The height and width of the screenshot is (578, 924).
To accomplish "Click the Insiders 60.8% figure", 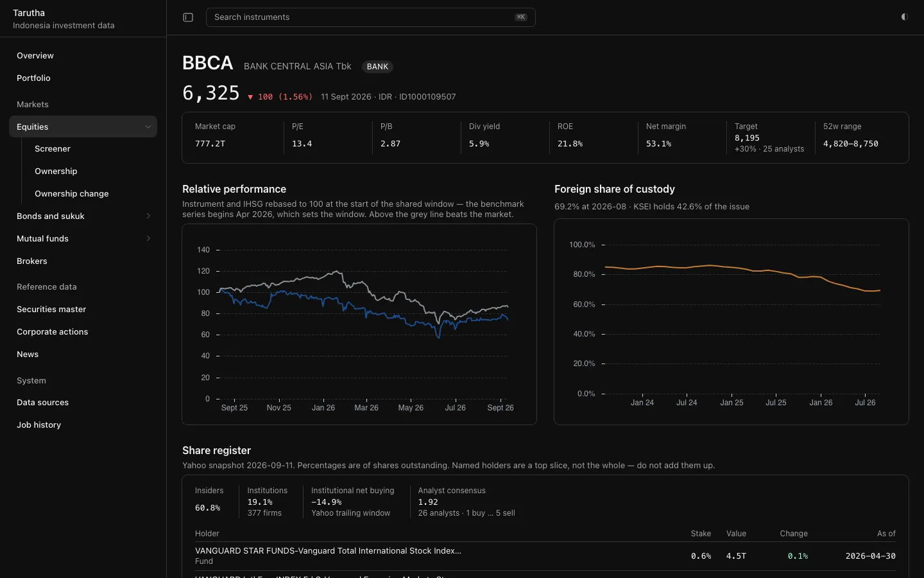I will click(207, 508).
